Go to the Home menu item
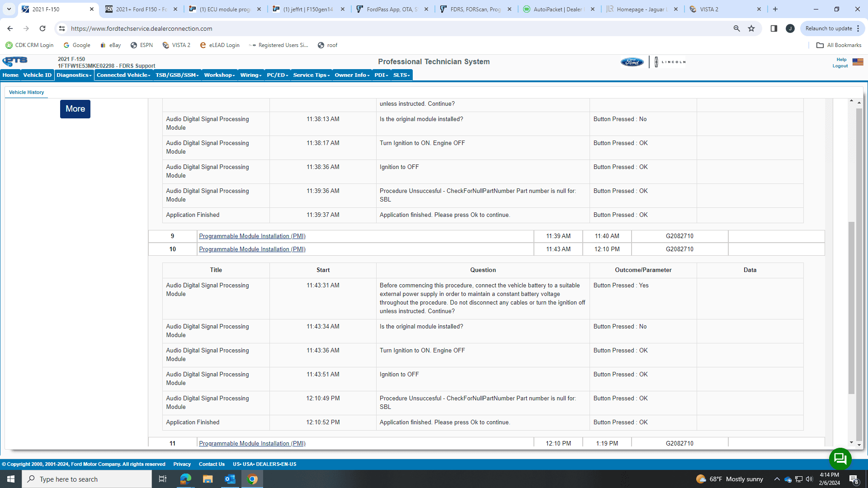Screen dimensions: 868x488 coord(10,75)
